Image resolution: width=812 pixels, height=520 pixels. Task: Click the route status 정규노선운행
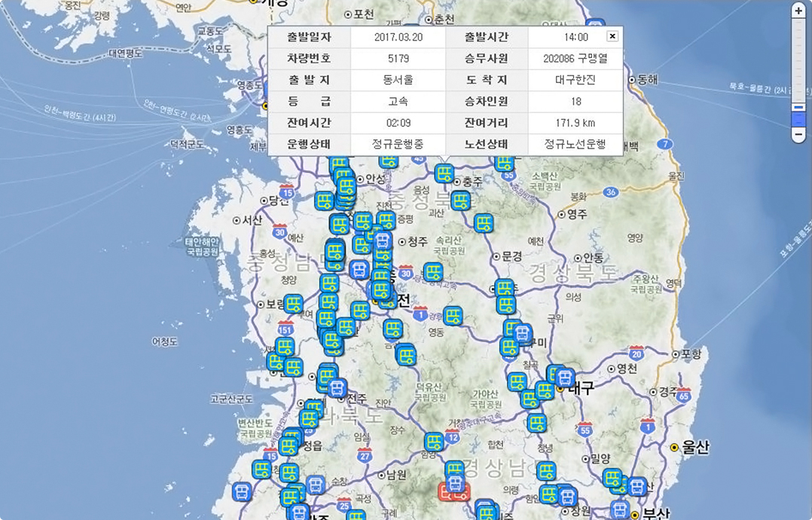(x=575, y=144)
